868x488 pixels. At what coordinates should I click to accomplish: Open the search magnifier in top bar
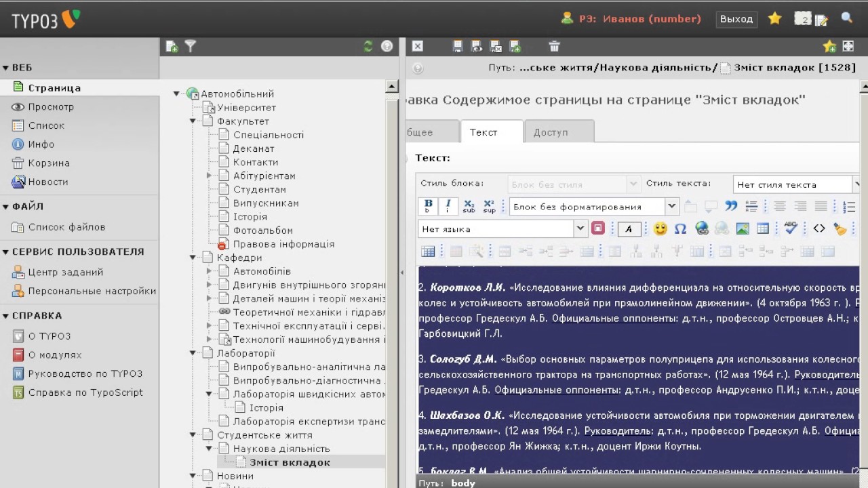847,18
